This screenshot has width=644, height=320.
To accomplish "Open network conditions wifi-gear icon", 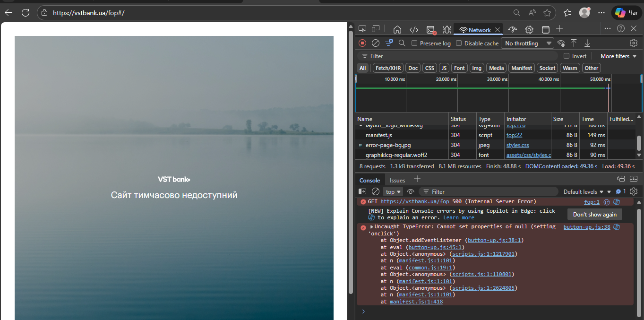I will (x=561, y=43).
